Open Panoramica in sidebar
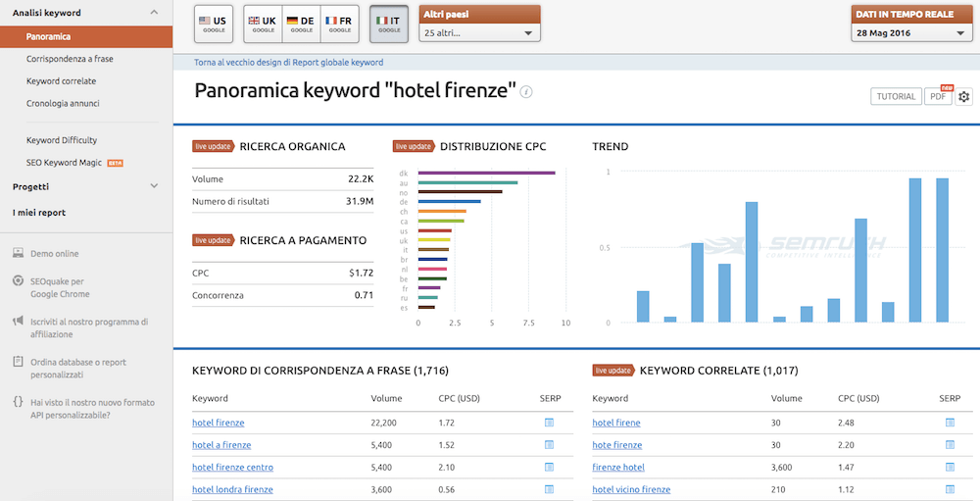The width and height of the screenshot is (980, 501). [x=86, y=37]
